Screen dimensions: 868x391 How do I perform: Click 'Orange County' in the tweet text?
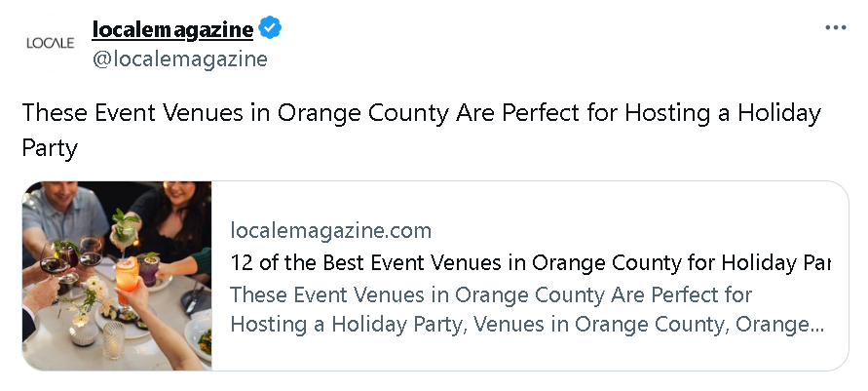pos(363,113)
